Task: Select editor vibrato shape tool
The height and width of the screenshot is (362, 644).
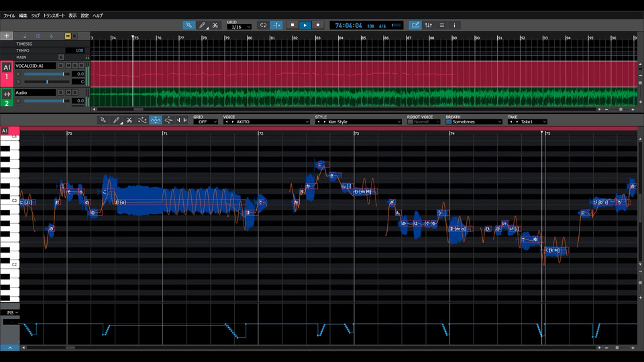Action: click(x=168, y=120)
